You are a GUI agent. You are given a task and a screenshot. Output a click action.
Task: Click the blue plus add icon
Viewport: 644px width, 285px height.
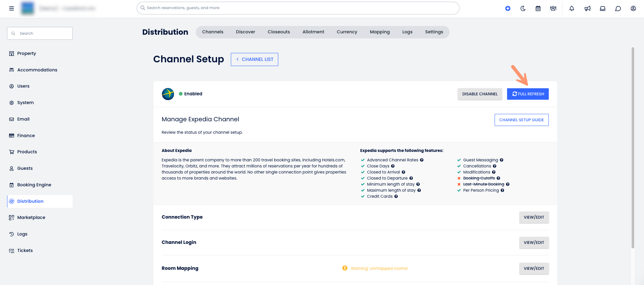tap(508, 8)
